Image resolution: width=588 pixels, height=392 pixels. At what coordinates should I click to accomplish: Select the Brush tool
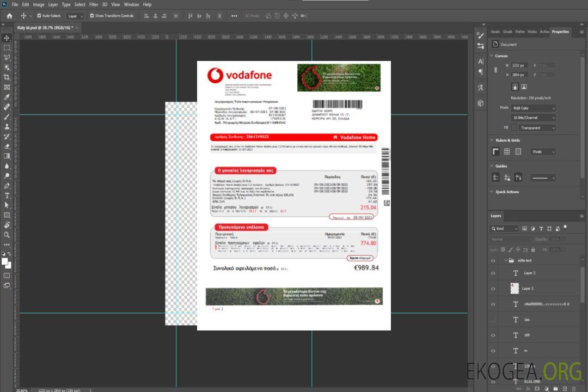click(x=7, y=117)
